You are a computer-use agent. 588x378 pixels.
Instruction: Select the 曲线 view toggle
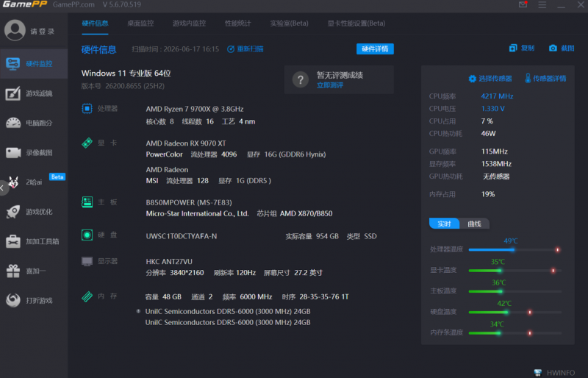[474, 224]
